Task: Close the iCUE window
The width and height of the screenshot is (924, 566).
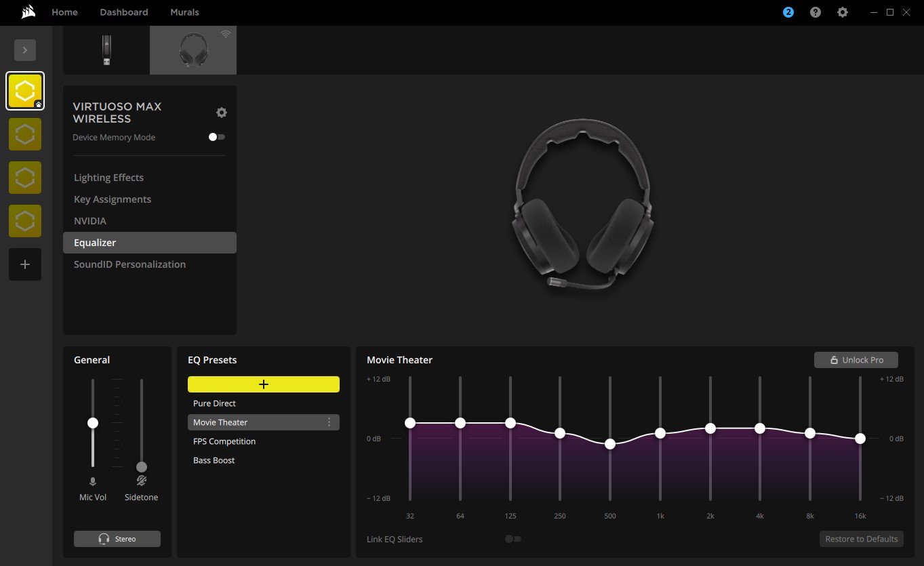Action: click(x=908, y=12)
